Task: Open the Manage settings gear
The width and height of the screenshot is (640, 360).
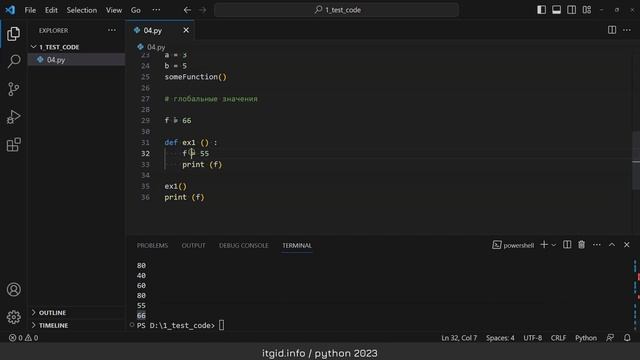Action: (13, 317)
